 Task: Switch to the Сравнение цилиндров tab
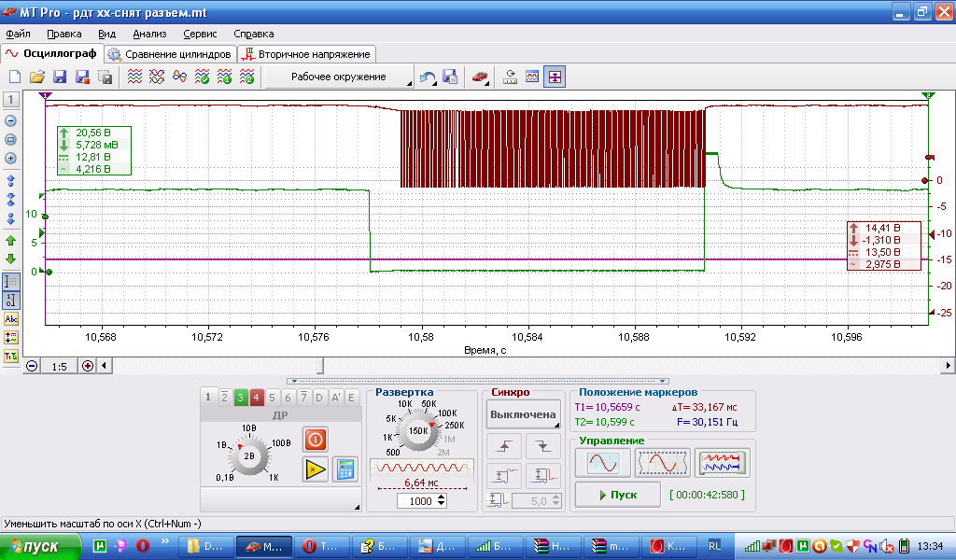(x=171, y=54)
